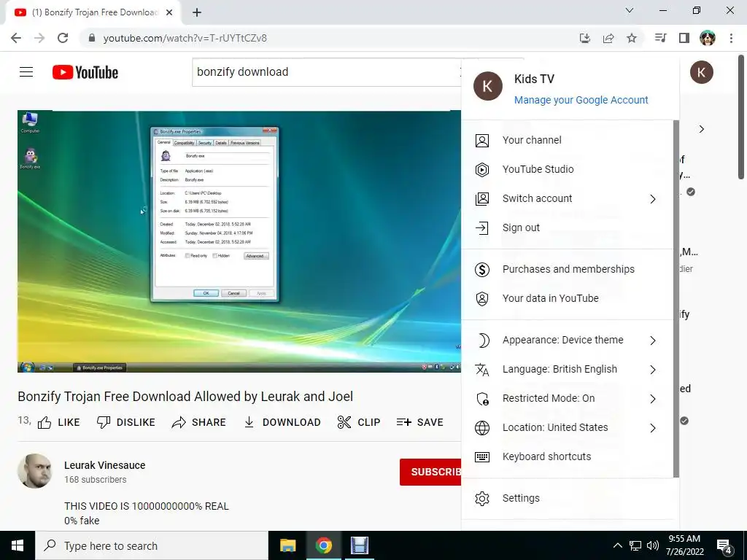
Task: Open Chrome media controls icon
Action: tap(660, 38)
